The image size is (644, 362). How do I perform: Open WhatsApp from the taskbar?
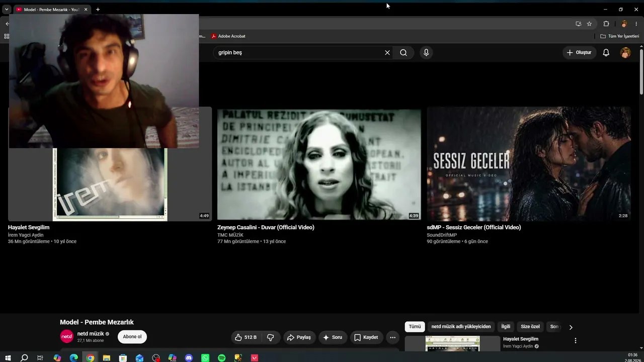point(205,358)
